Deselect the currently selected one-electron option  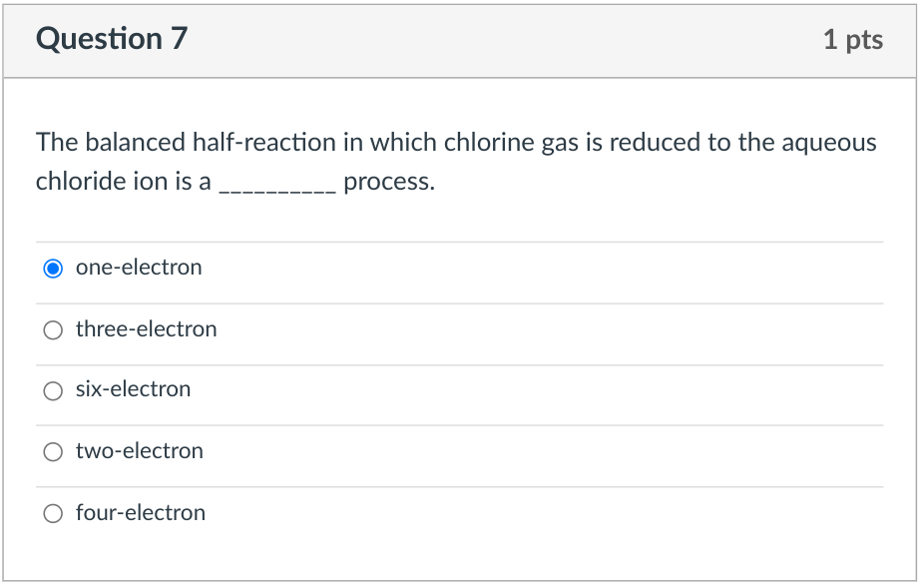pos(53,268)
